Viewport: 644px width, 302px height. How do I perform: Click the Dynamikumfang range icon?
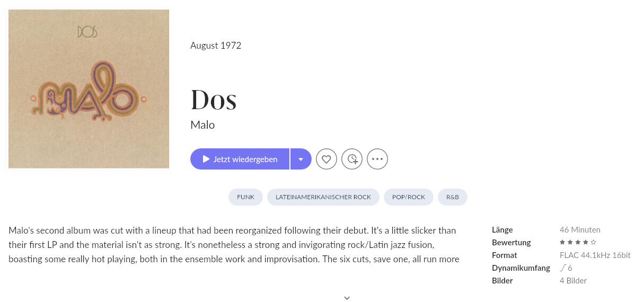pos(562,268)
